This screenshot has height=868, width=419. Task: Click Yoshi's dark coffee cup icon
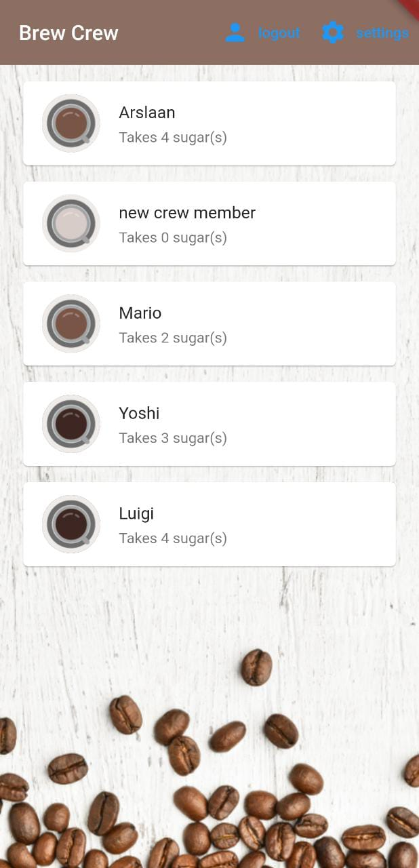71,424
